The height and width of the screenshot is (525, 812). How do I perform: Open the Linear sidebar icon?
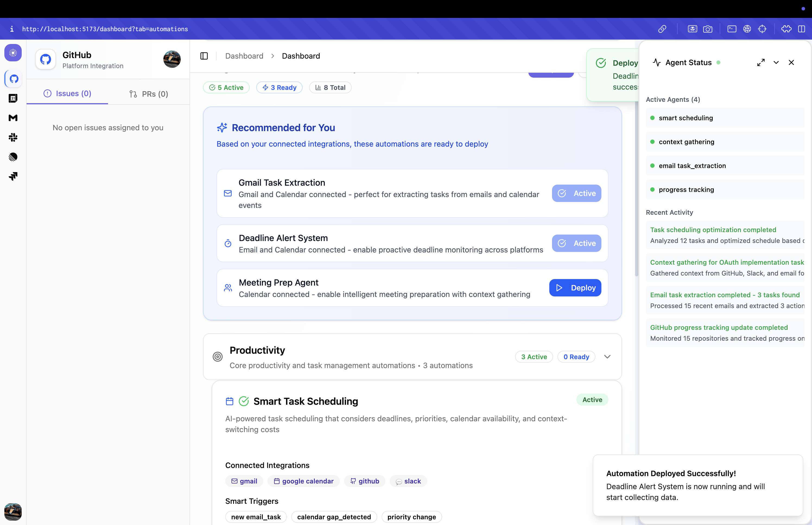(13, 157)
